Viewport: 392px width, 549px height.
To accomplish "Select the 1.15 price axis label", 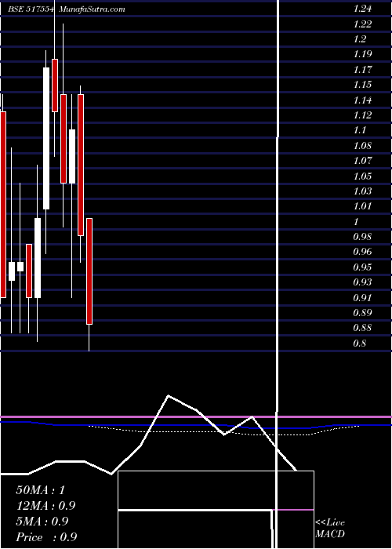I will 362,85.
